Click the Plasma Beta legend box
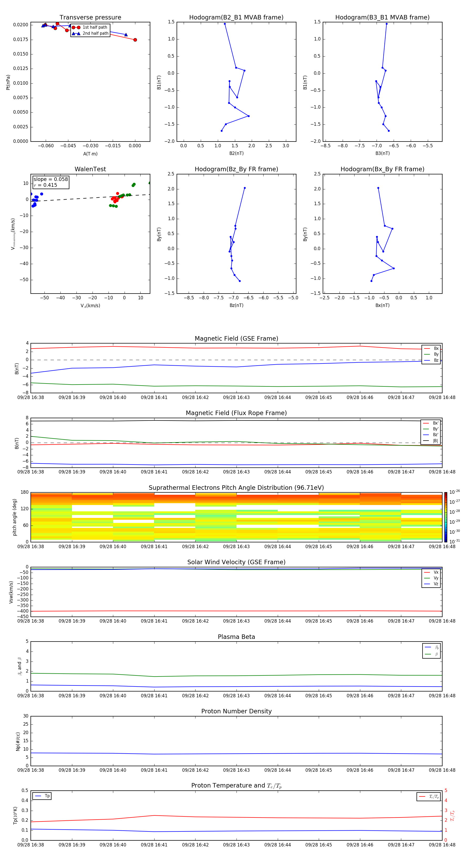Image resolution: width=473 pixels, height=868 pixels. [431, 651]
